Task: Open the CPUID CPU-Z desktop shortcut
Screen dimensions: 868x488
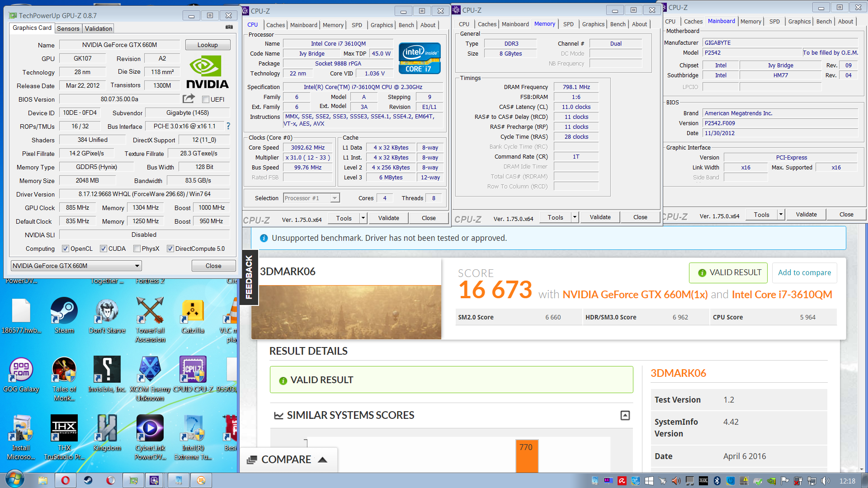Action: 193,374
